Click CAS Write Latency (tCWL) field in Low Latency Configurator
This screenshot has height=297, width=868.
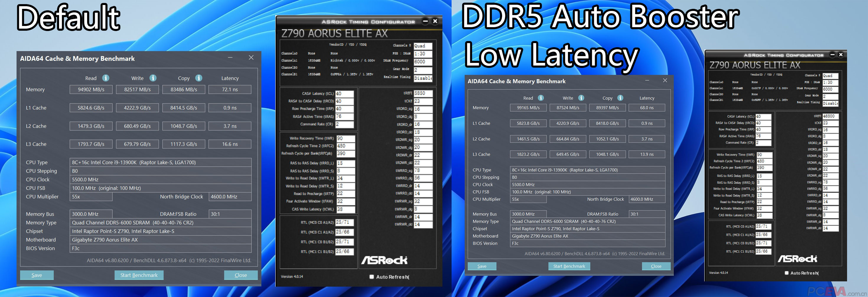pos(765,215)
